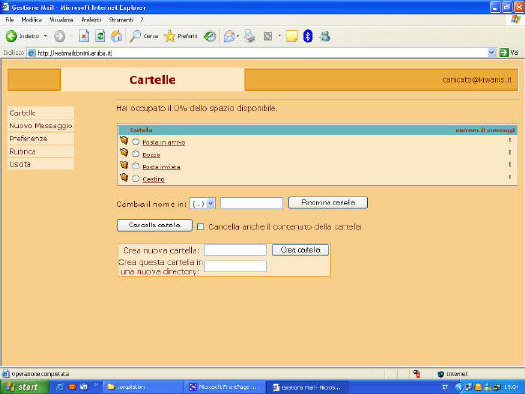The width and height of the screenshot is (525, 394).
Task: Select the Cestino radio button
Action: pyautogui.click(x=136, y=178)
